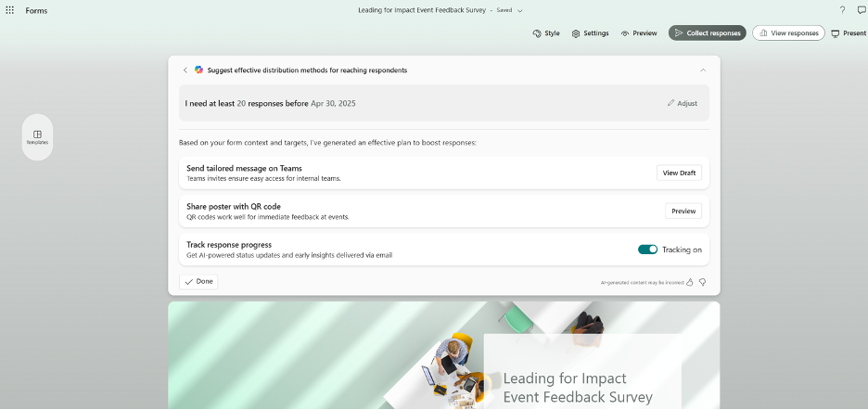The height and width of the screenshot is (410, 868).
Task: Give thumbs down on AI content
Action: (x=703, y=282)
